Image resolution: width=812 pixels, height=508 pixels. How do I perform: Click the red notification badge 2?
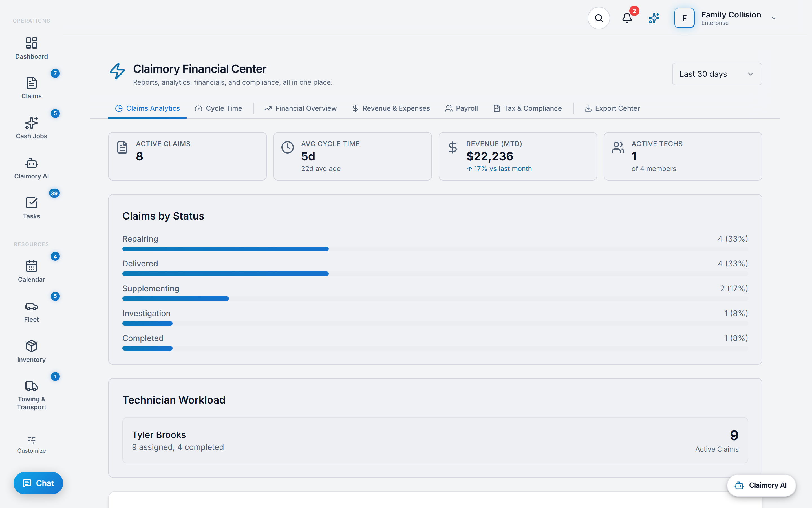click(634, 11)
